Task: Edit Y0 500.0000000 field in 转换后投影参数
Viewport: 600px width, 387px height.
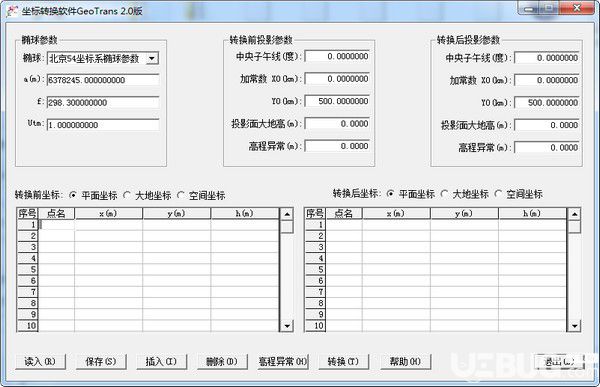Action: 546,103
